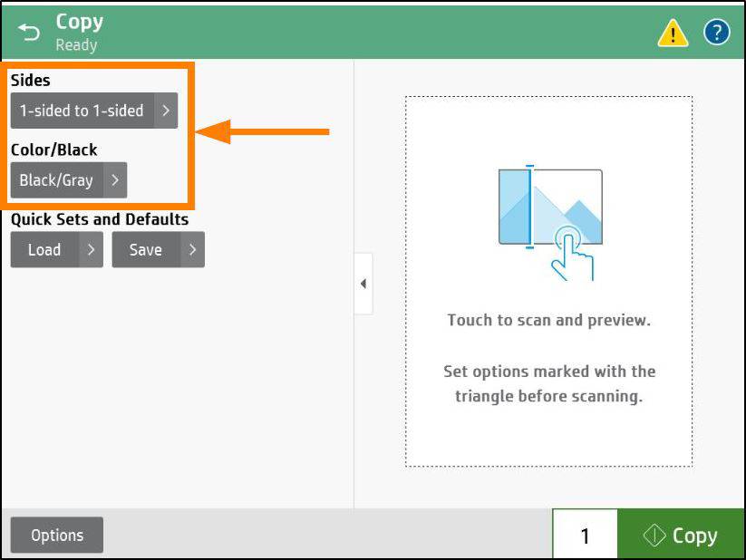This screenshot has height=560, width=746.
Task: Tap the diamond start icon on Copy
Action: click(654, 536)
